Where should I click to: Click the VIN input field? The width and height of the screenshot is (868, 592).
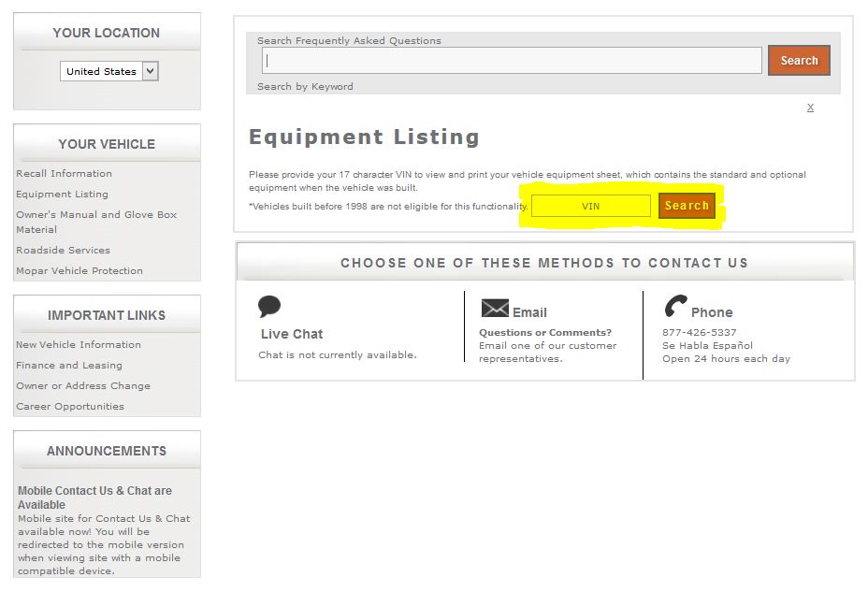590,206
